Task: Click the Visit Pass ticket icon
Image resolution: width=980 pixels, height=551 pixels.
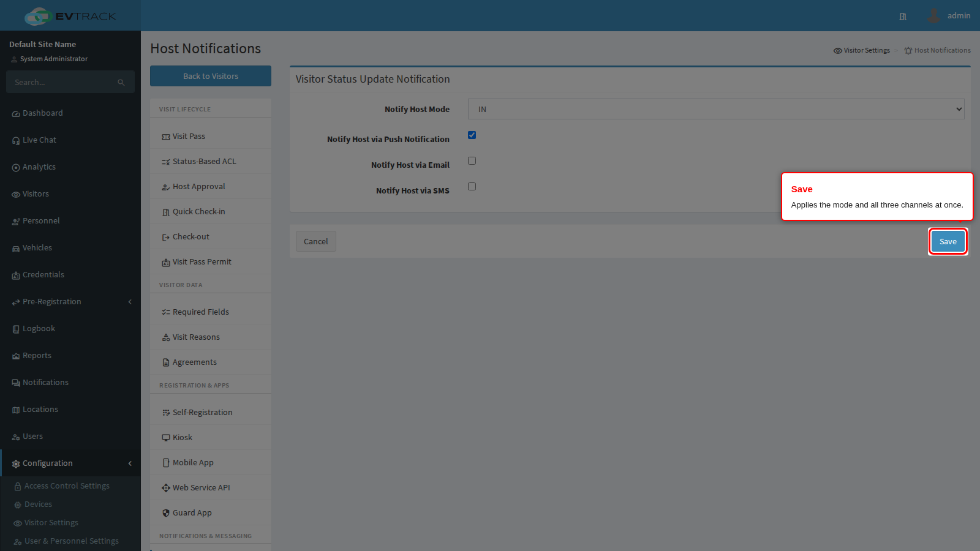Action: click(x=166, y=137)
